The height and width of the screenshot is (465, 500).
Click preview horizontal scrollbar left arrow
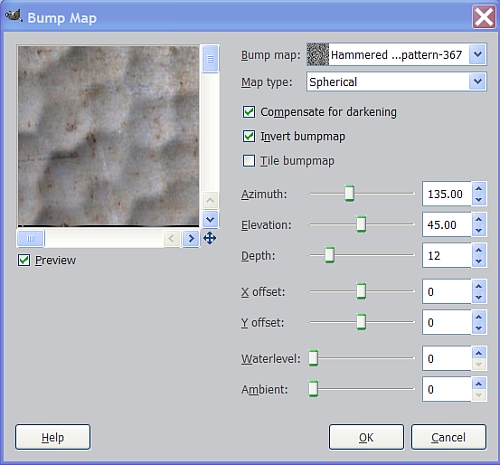click(x=172, y=239)
